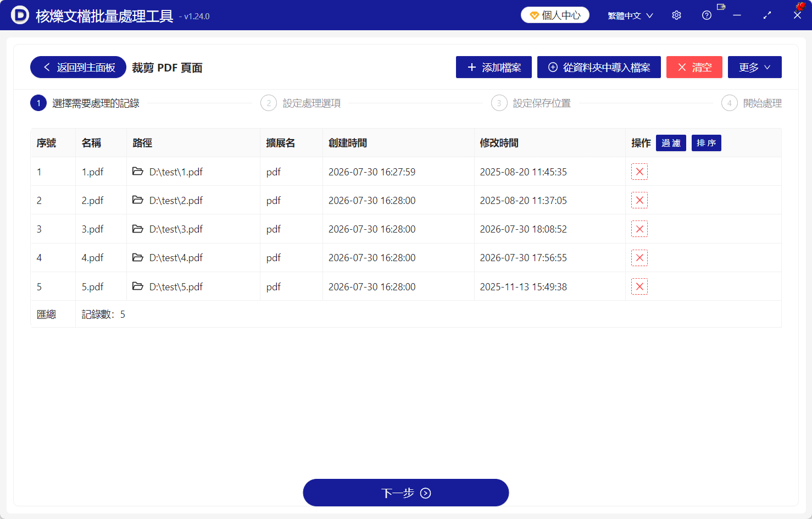Click 從資料夾中導入檔案 button
The image size is (812, 519).
599,67
